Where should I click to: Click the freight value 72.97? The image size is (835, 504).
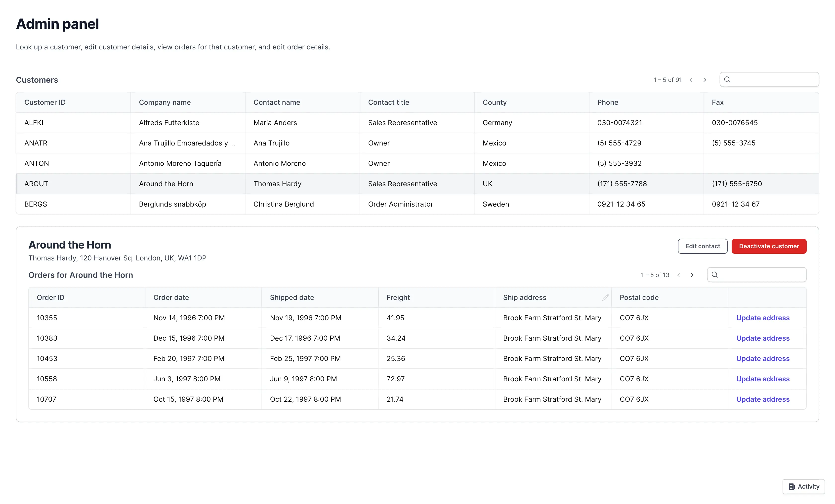(x=395, y=379)
